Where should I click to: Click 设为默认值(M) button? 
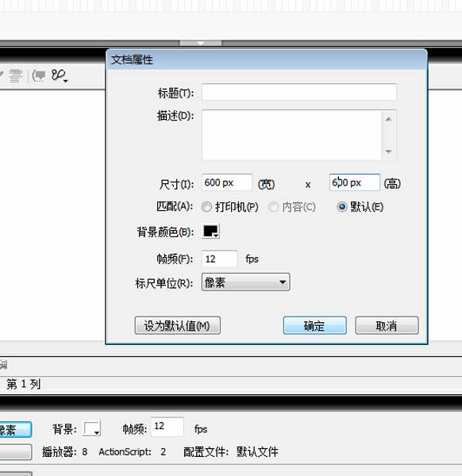coord(177,325)
